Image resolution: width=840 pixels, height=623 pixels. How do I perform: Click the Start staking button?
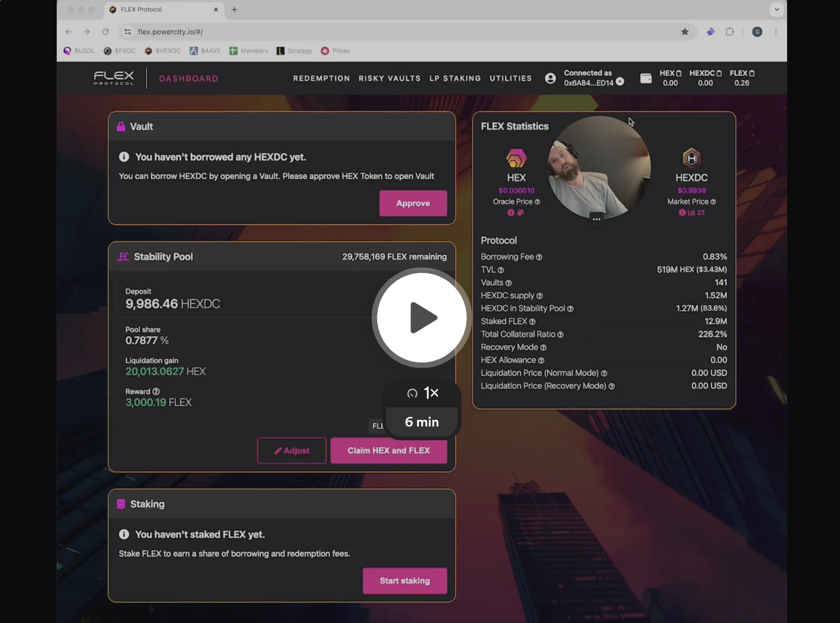click(405, 581)
